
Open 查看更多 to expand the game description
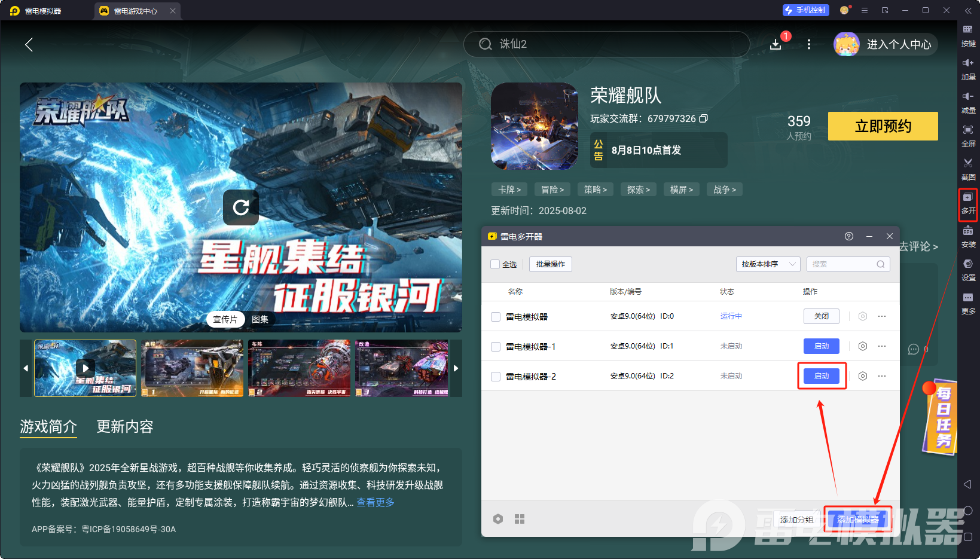pyautogui.click(x=375, y=503)
